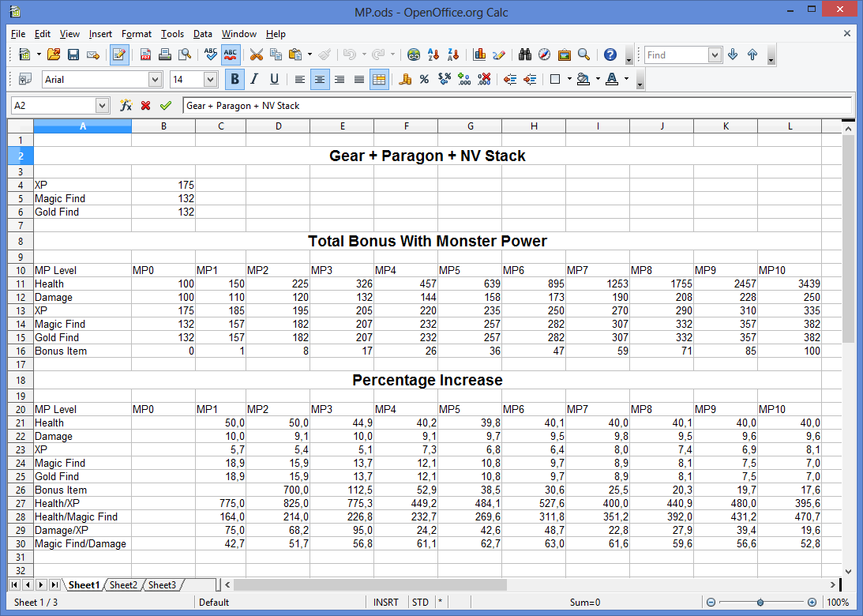Expand the Name Box dropdown
This screenshot has height=616, width=863.
tap(102, 105)
